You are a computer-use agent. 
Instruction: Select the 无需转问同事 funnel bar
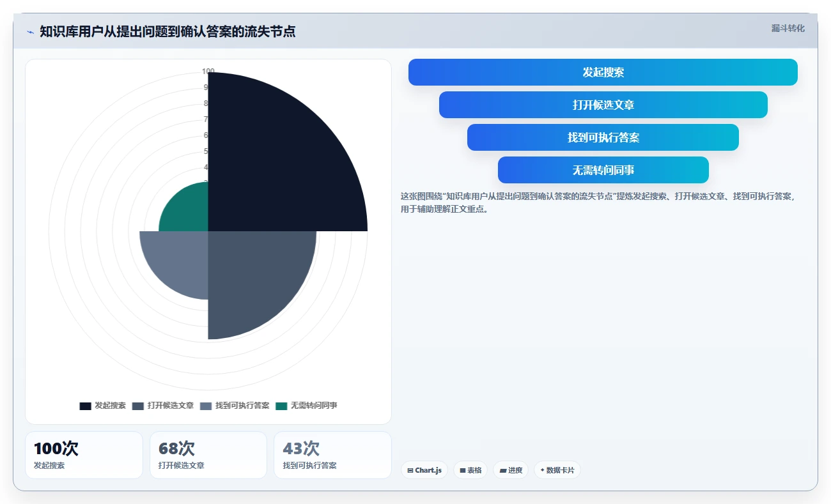603,170
